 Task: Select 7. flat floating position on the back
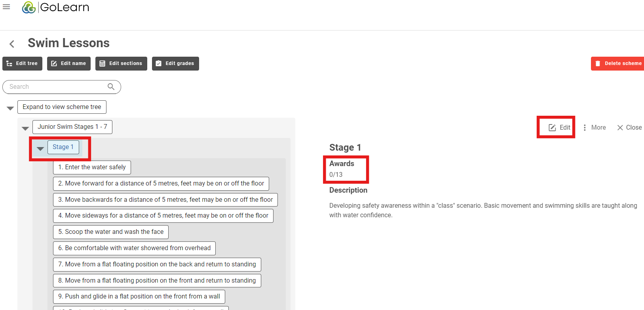[157, 264]
